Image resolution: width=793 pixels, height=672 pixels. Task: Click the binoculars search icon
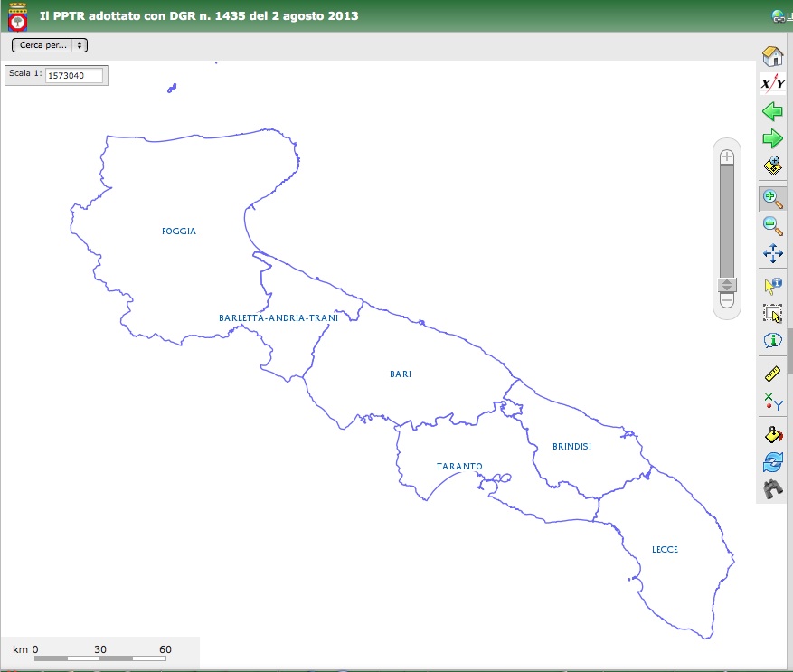coord(772,489)
